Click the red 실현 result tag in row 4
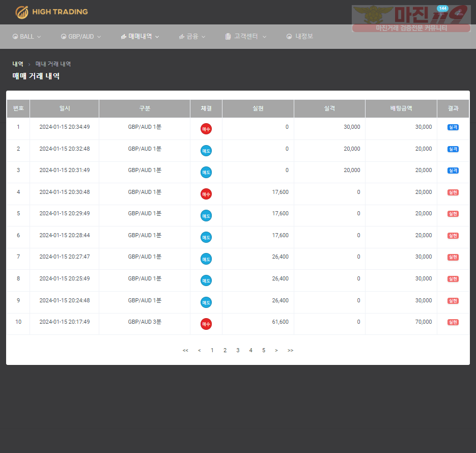This screenshot has height=453, width=476. [453, 192]
